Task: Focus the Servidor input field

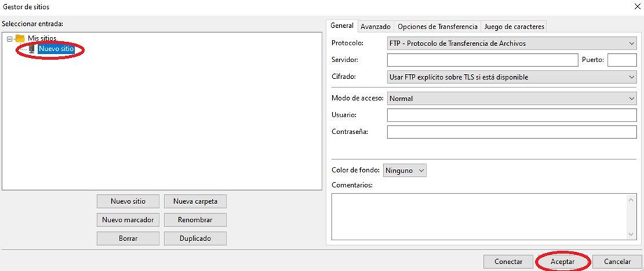Action: (482, 60)
